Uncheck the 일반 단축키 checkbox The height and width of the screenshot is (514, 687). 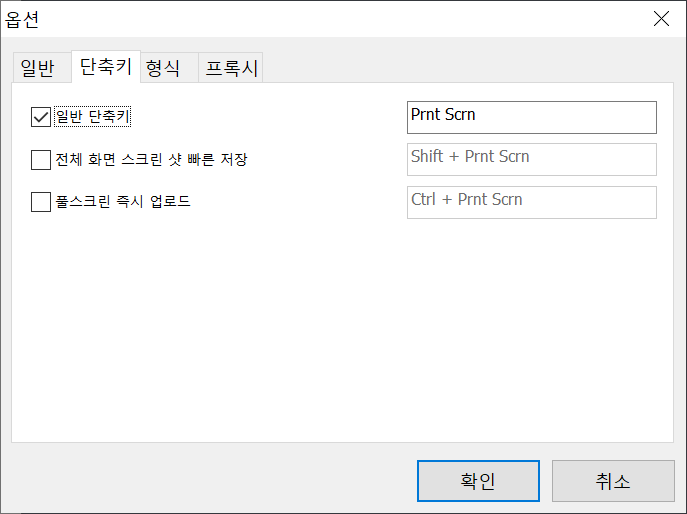coord(41,117)
